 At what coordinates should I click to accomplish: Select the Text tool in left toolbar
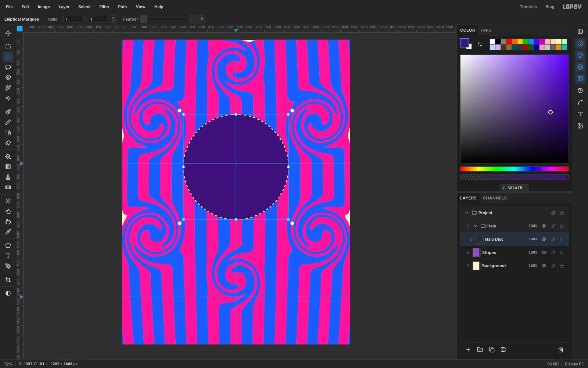[8, 256]
